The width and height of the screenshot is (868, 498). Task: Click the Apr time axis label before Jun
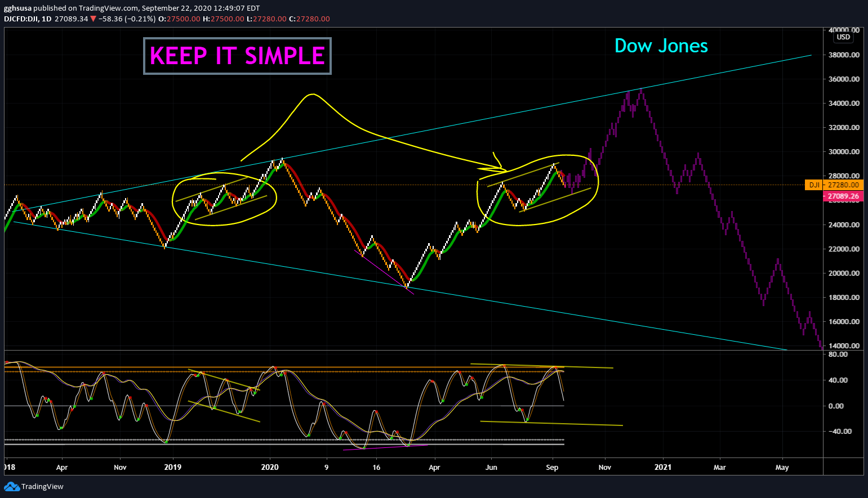(x=434, y=468)
